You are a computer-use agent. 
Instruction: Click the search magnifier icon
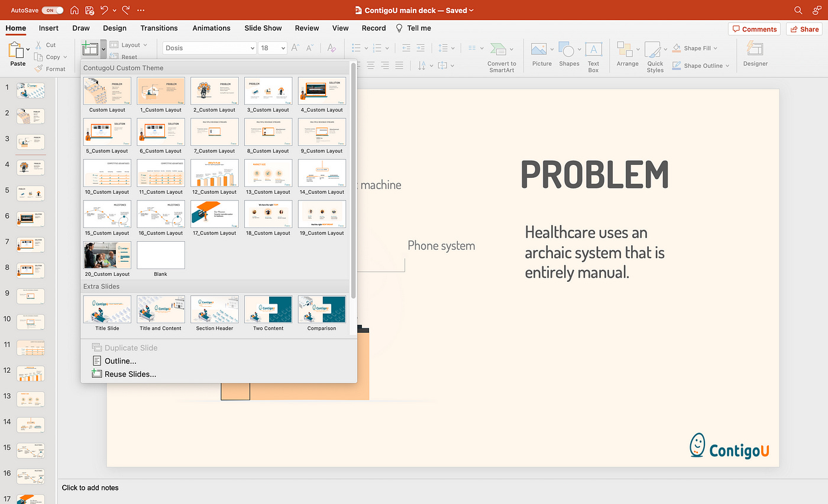click(798, 10)
